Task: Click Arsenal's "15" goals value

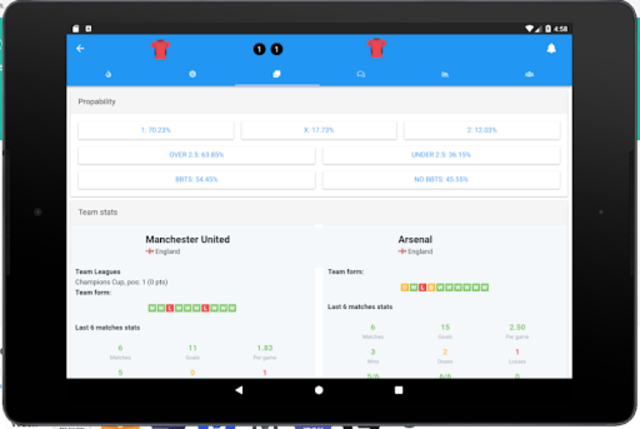Action: pyautogui.click(x=445, y=327)
